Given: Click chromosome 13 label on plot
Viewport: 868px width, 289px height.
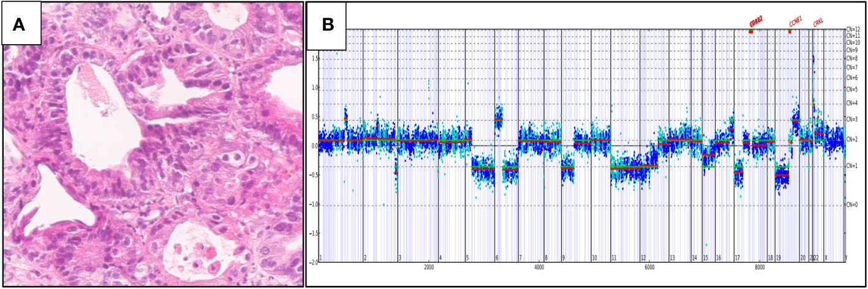Looking at the screenshot, I should pyautogui.click(x=672, y=258).
